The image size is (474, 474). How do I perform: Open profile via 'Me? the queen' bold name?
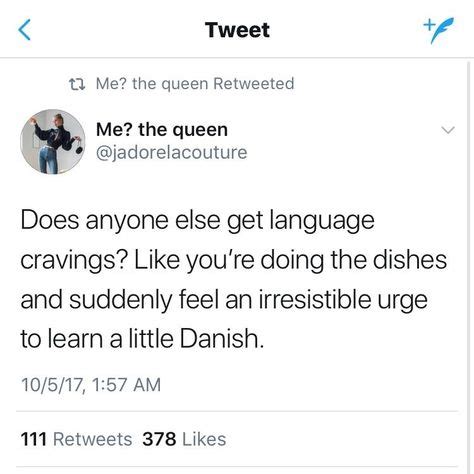click(162, 130)
